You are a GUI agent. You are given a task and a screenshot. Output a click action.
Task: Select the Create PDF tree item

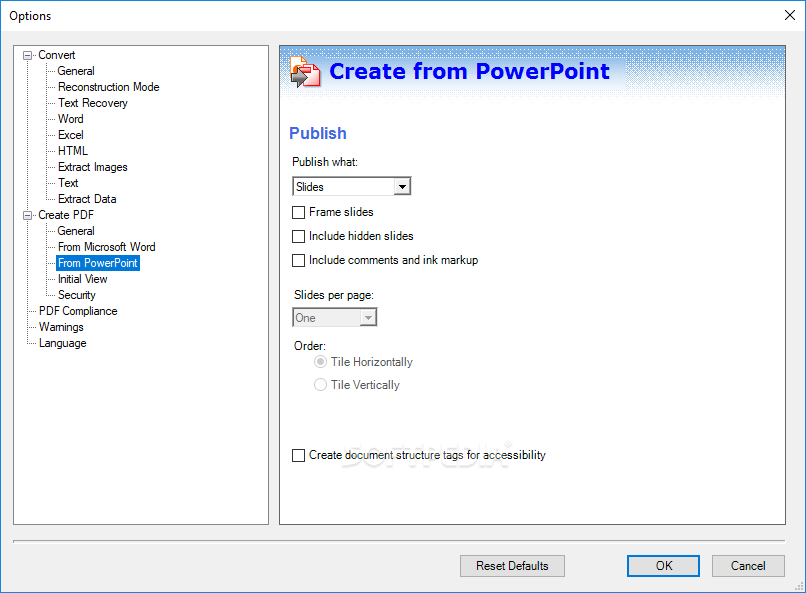click(x=66, y=215)
